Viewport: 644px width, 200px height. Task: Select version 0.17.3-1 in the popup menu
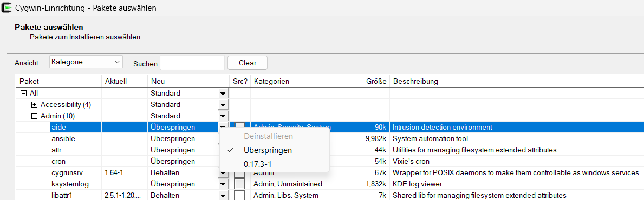pos(275,164)
